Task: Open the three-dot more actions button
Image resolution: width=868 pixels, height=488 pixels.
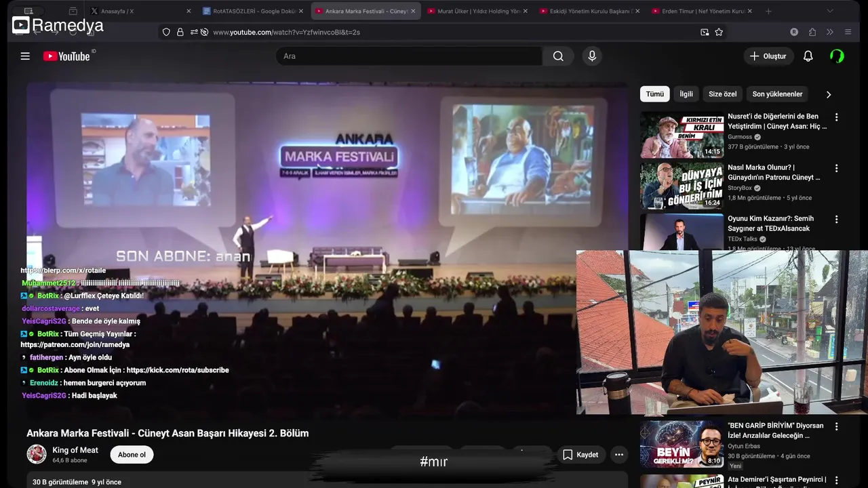Action: (618, 455)
